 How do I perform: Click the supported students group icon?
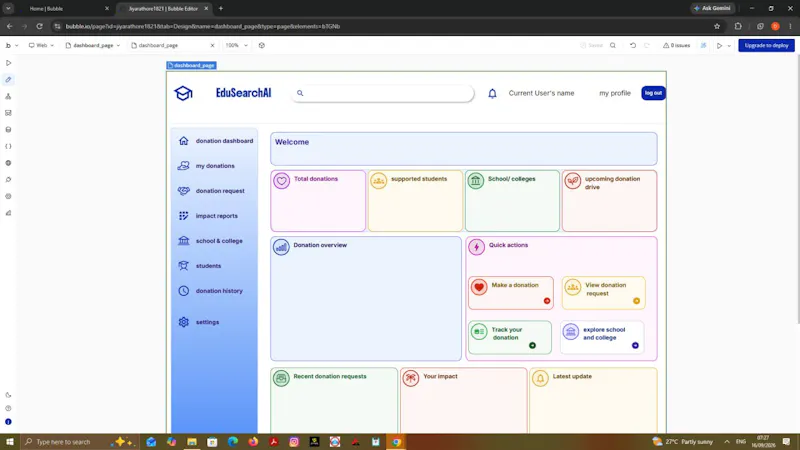click(379, 181)
